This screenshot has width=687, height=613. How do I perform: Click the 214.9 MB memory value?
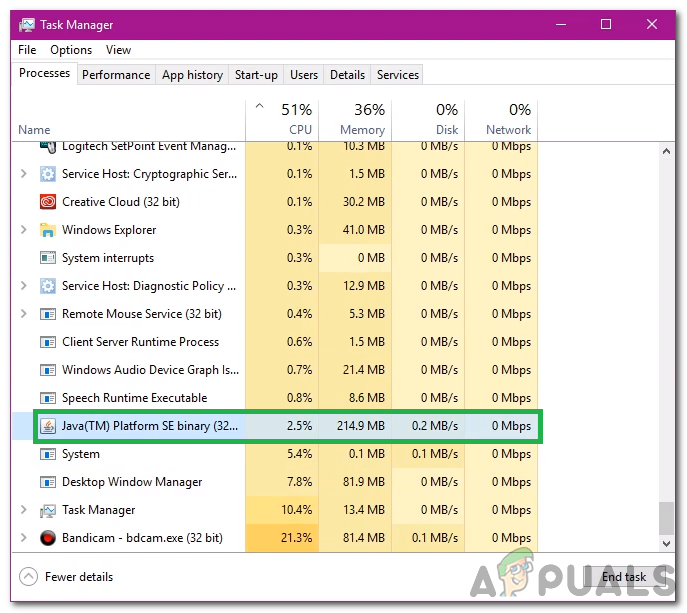[x=361, y=426]
